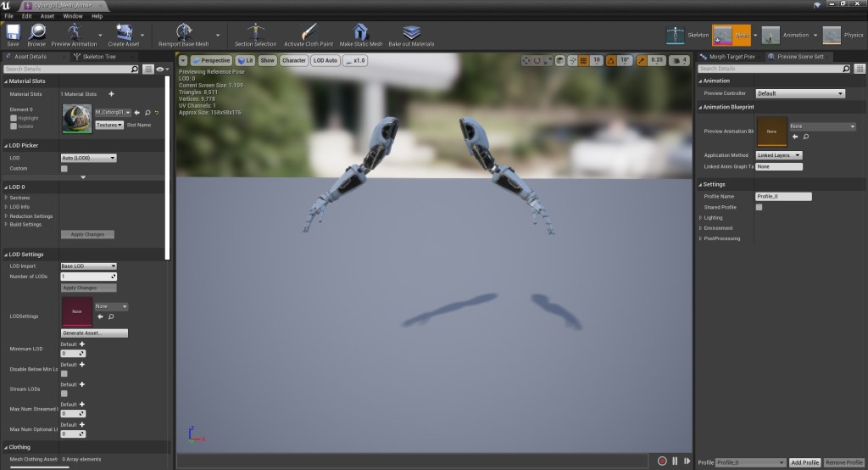This screenshot has width=868, height=470.
Task: Click the Generate Asset button
Action: pyautogui.click(x=94, y=333)
